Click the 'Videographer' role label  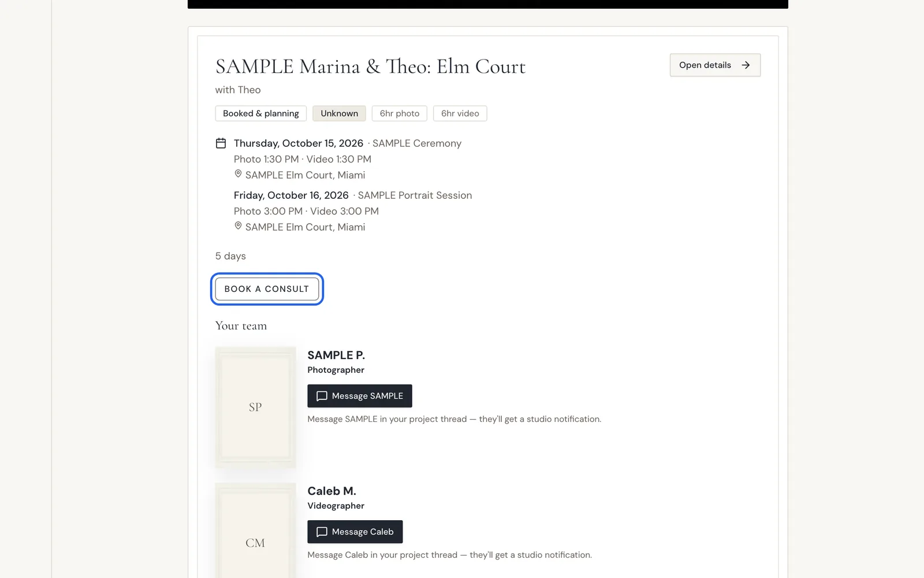tap(336, 506)
